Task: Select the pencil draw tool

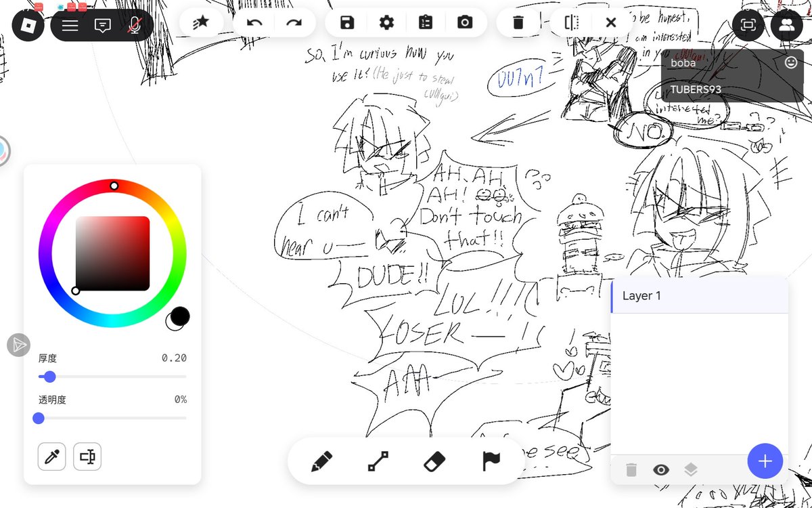Action: click(321, 462)
